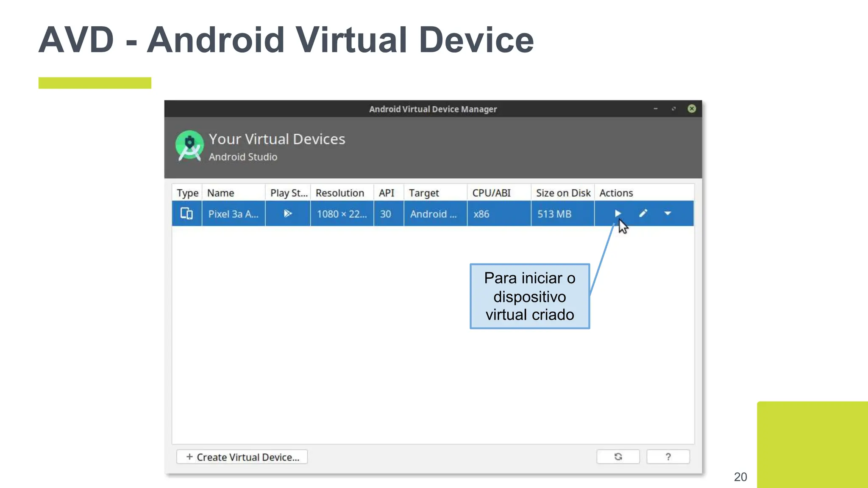The width and height of the screenshot is (868, 488).
Task: Close the Android Virtual Device Manager window
Action: tap(691, 109)
